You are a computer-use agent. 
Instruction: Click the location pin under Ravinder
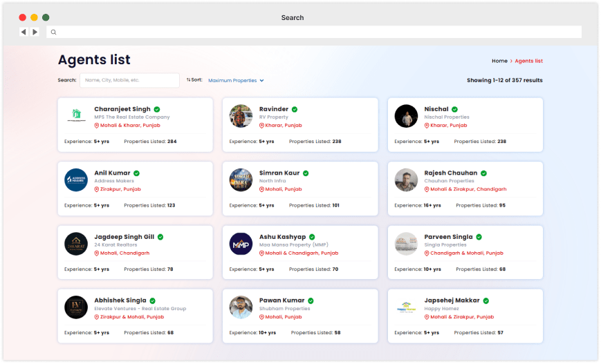click(262, 126)
